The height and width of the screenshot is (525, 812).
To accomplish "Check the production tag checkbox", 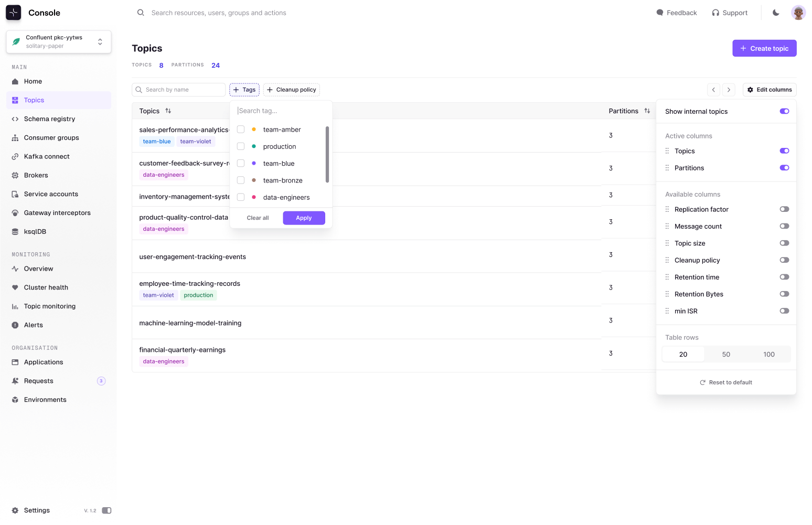I will coord(241,146).
